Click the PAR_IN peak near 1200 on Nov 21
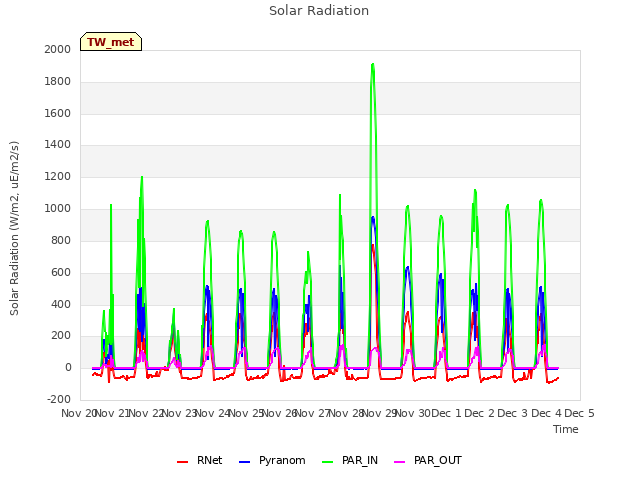The height and width of the screenshot is (480, 640). [142, 178]
